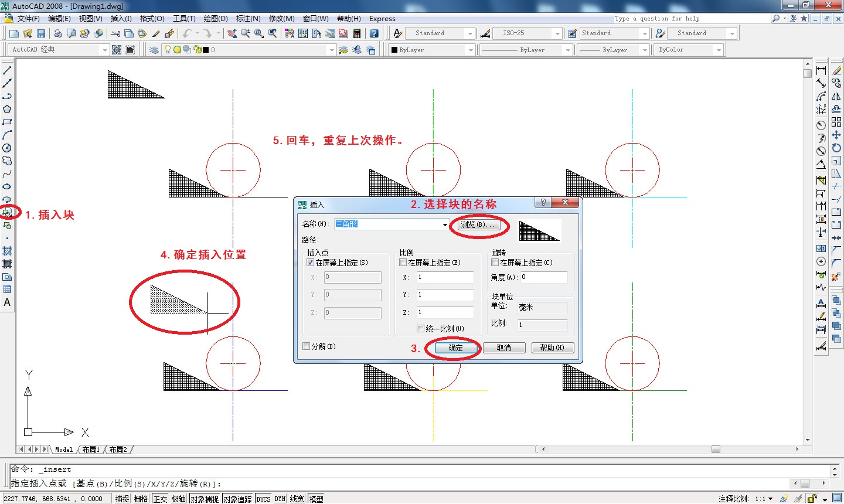Image resolution: width=844 pixels, height=504 pixels.
Task: Open the ByLayer lineweight dropdown
Action: pyautogui.click(x=645, y=50)
